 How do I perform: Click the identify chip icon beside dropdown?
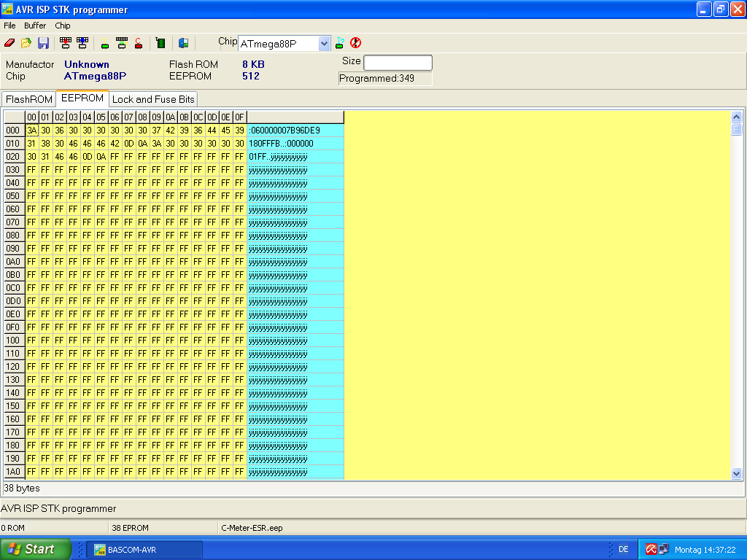point(340,43)
